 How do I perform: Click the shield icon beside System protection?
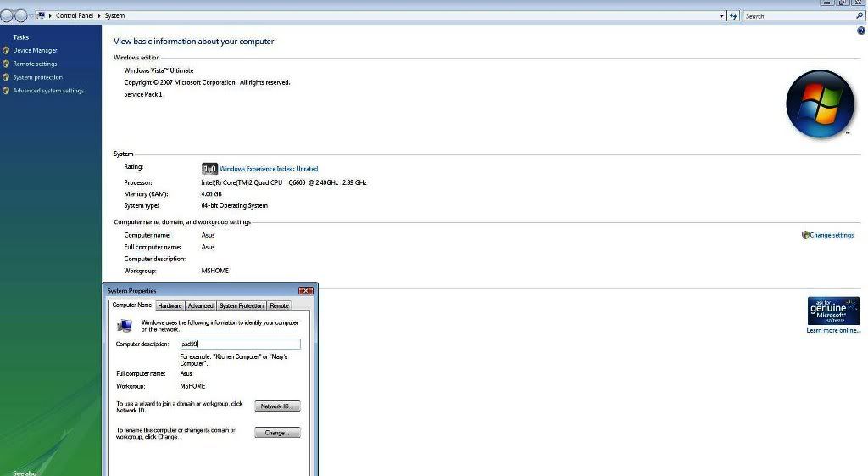point(6,77)
